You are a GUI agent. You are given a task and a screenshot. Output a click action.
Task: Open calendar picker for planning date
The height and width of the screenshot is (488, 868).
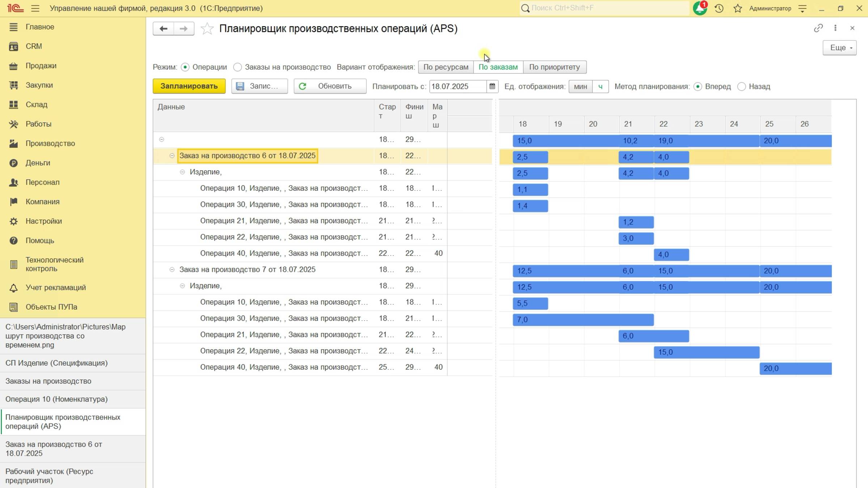pyautogui.click(x=492, y=86)
